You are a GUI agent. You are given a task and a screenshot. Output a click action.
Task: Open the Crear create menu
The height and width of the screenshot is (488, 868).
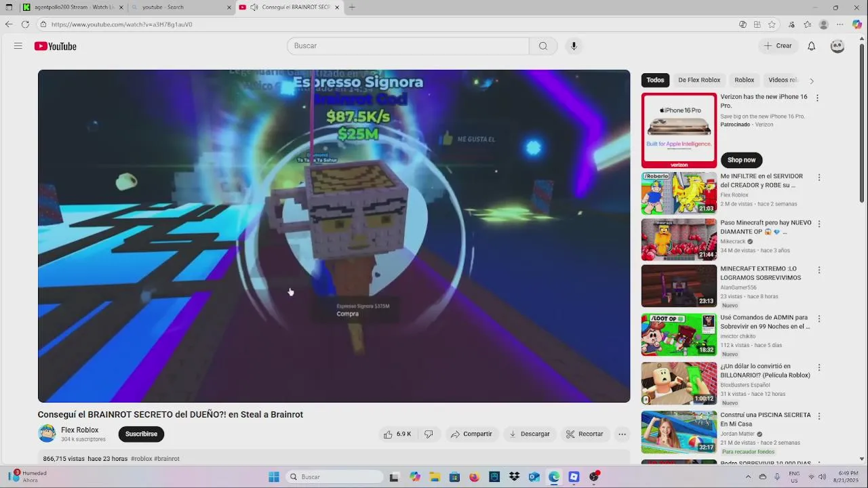pyautogui.click(x=777, y=46)
